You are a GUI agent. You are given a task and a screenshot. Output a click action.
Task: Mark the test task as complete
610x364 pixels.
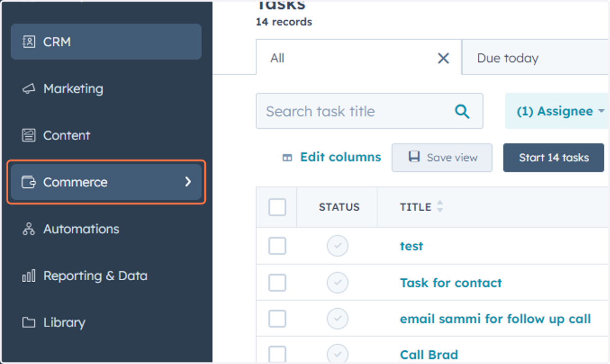(338, 246)
